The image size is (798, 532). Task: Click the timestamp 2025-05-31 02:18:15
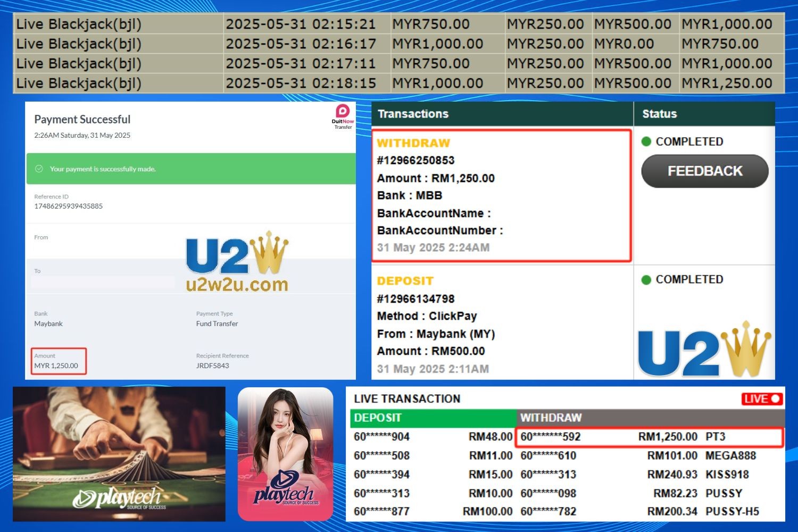[x=301, y=83]
